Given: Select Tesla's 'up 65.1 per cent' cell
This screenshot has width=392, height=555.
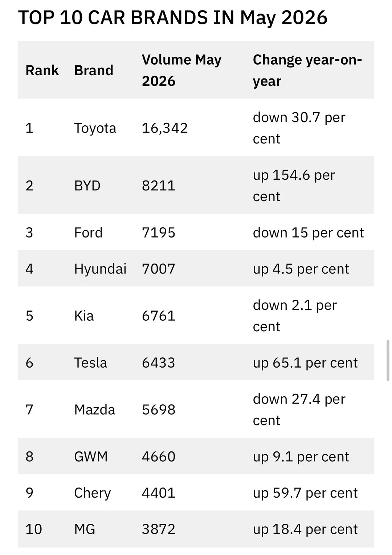Looking at the screenshot, I should [305, 362].
